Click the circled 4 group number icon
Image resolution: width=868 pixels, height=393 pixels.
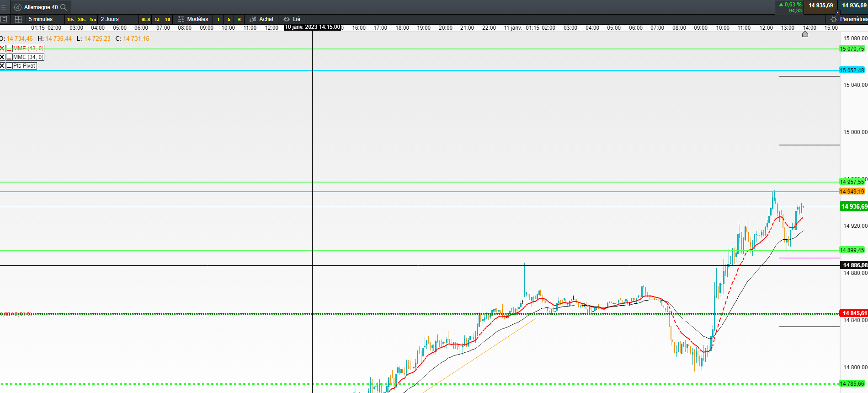[x=18, y=7]
